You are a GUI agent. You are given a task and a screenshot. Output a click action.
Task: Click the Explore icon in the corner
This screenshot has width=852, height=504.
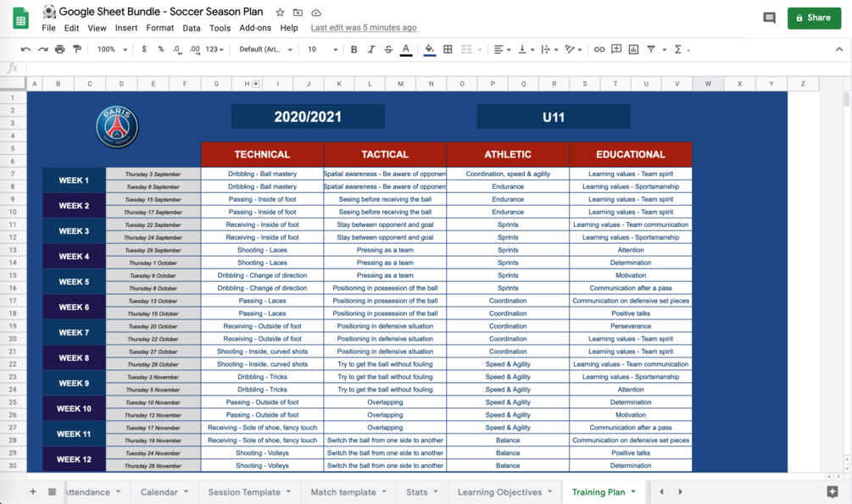(832, 491)
